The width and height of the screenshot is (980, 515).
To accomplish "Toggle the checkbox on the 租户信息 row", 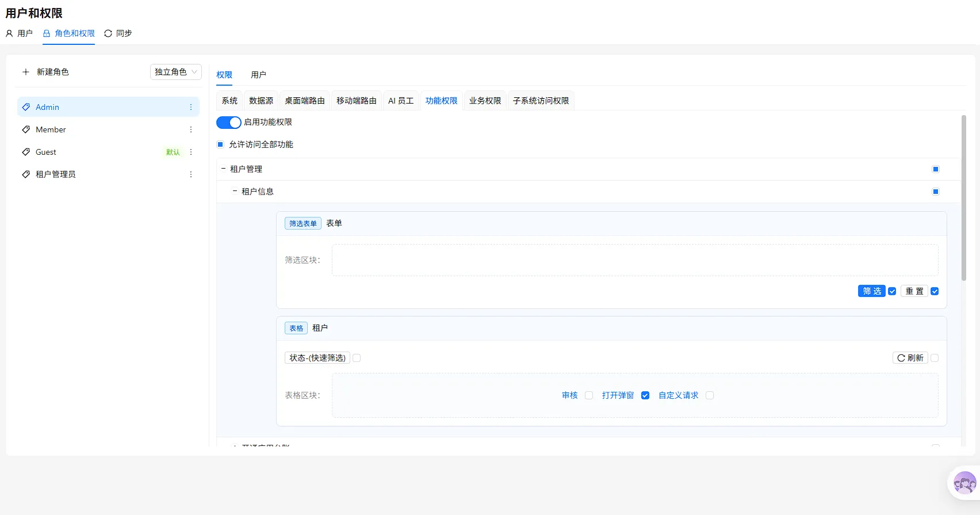I will click(x=936, y=192).
